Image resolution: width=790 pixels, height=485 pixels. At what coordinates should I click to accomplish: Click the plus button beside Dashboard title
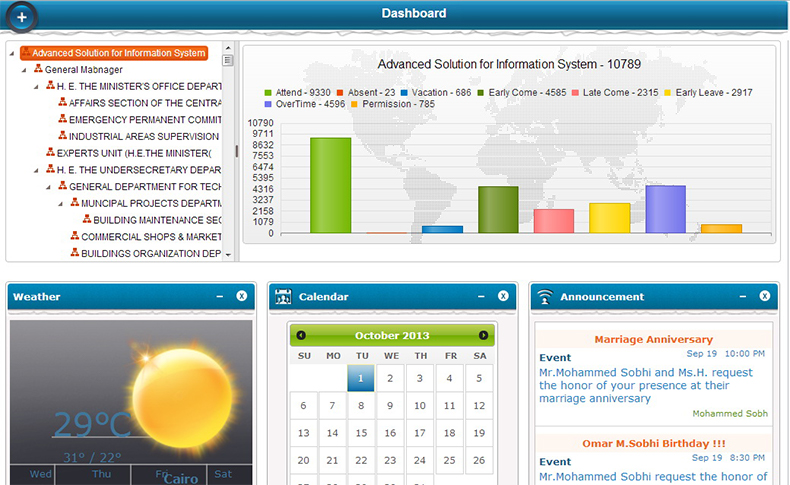[x=21, y=17]
